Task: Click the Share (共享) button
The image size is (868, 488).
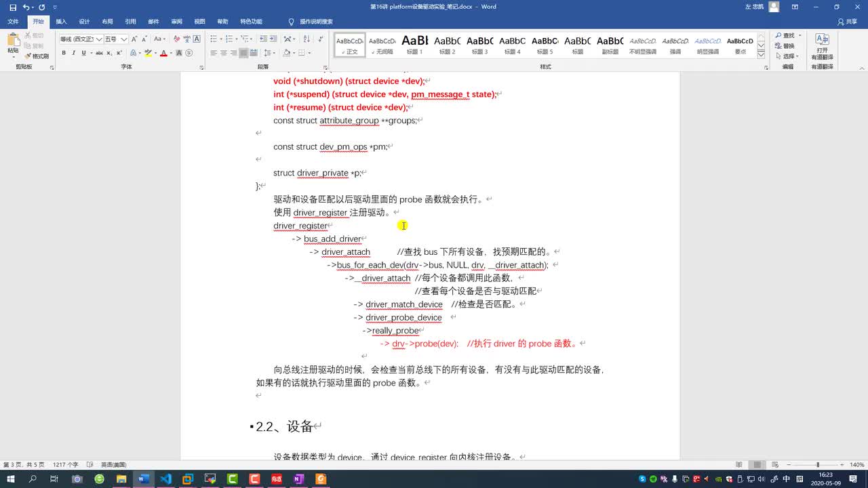Action: [847, 22]
